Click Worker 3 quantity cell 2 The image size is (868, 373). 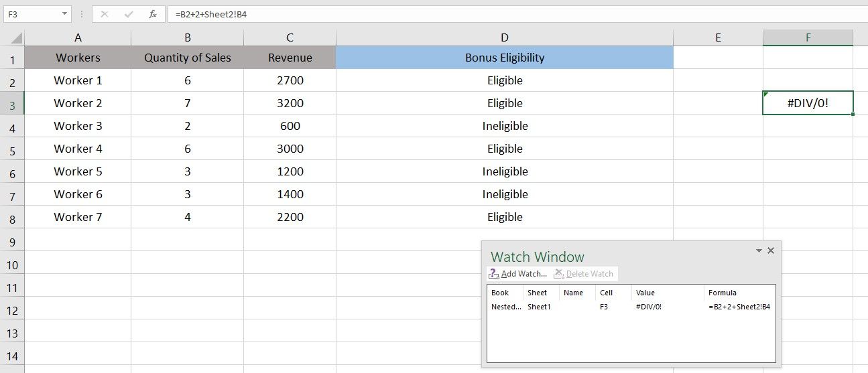pyautogui.click(x=187, y=126)
